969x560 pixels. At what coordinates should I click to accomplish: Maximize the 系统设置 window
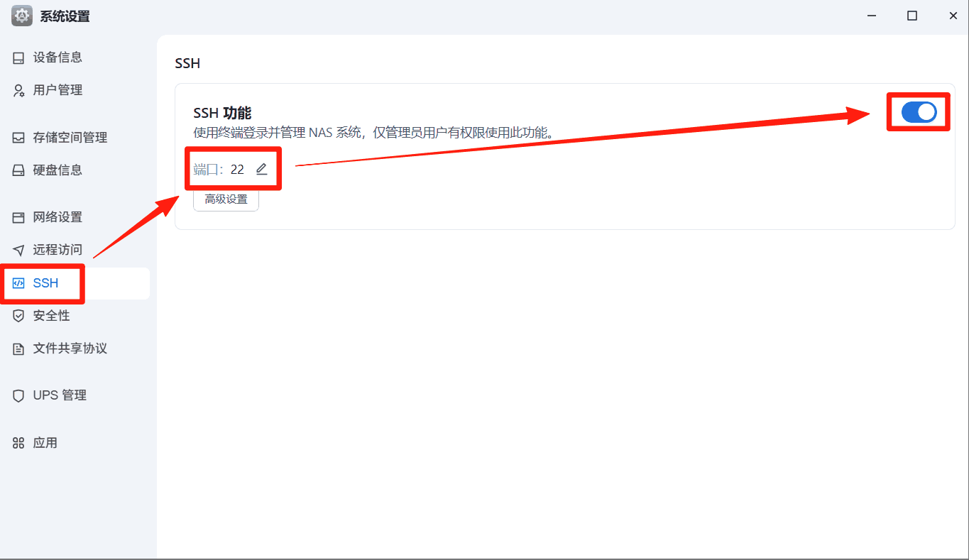click(x=912, y=16)
